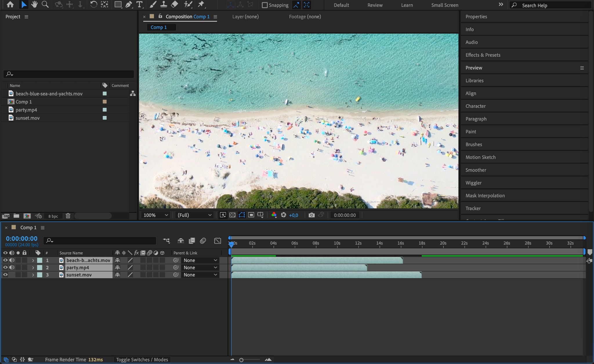Viewport: 594px width, 364px height.
Task: Select the Hand tool
Action: (35, 4)
